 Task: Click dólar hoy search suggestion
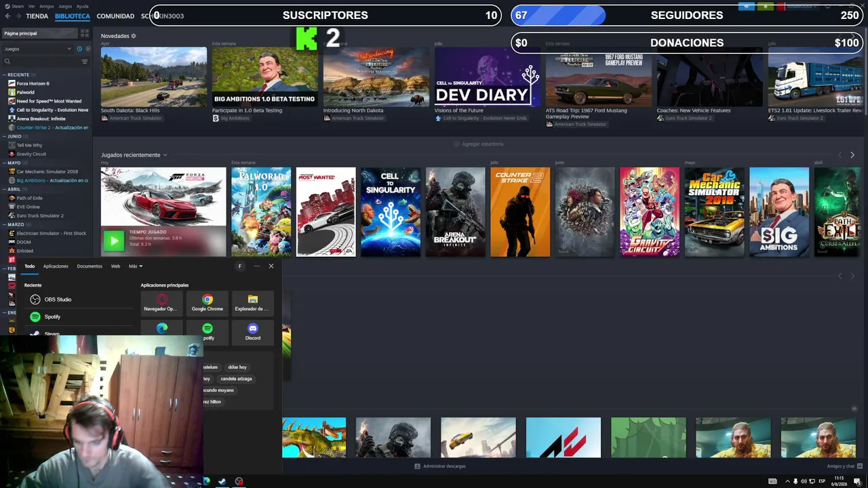tap(237, 367)
